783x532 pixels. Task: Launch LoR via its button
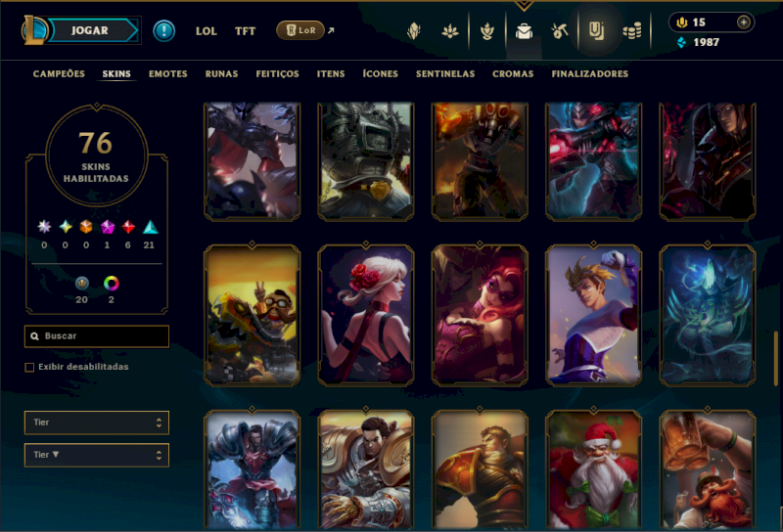coord(300,30)
